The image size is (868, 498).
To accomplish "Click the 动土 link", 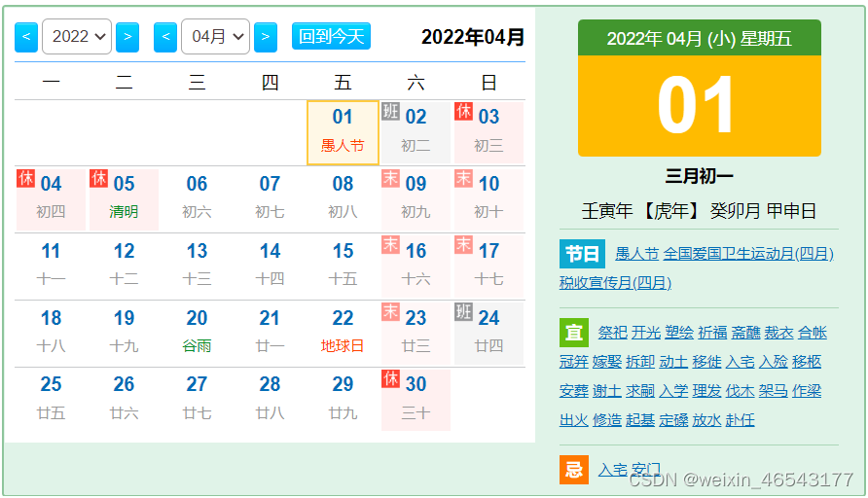I will 673,362.
